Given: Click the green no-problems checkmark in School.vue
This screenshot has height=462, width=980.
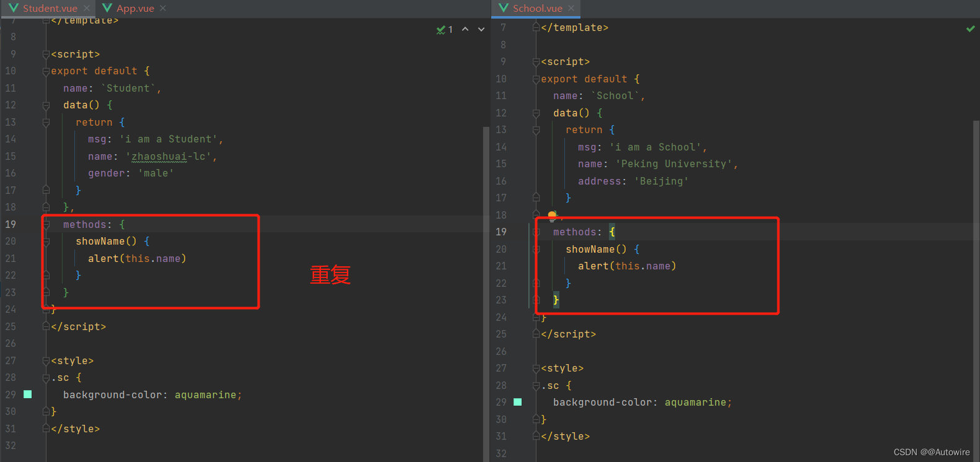Looking at the screenshot, I should point(970,28).
